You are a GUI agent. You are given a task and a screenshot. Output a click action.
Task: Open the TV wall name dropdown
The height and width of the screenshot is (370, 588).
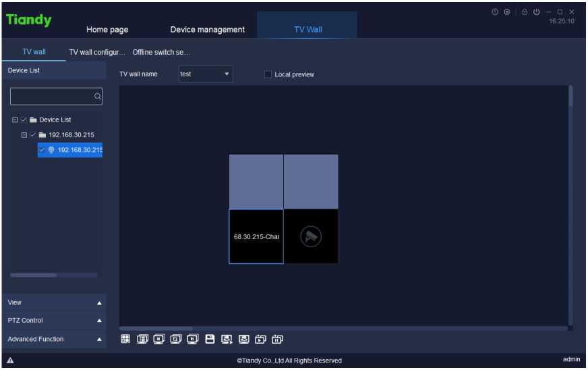click(x=206, y=74)
